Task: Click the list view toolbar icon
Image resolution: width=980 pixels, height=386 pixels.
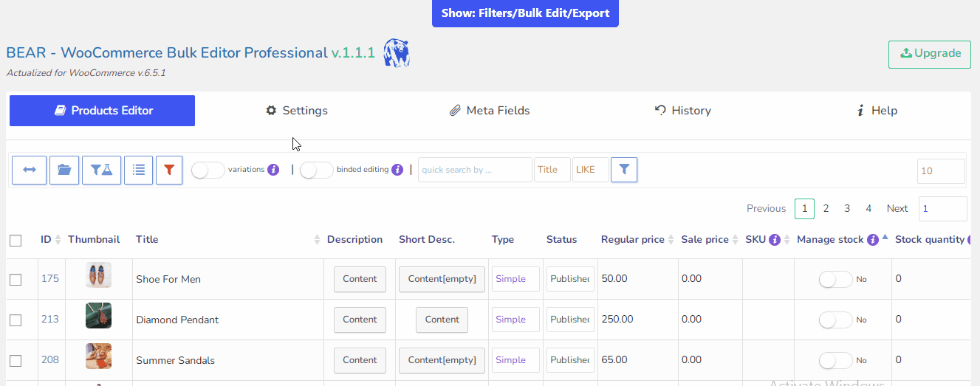Action: pyautogui.click(x=138, y=170)
